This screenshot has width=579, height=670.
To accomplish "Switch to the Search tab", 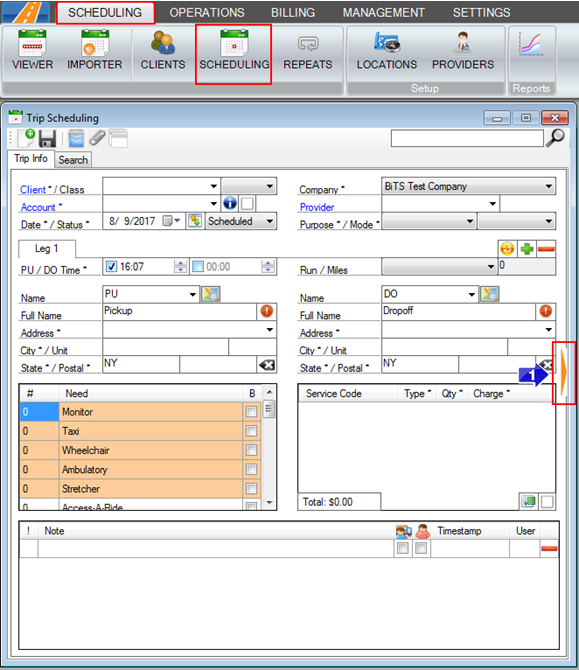I will [x=73, y=160].
